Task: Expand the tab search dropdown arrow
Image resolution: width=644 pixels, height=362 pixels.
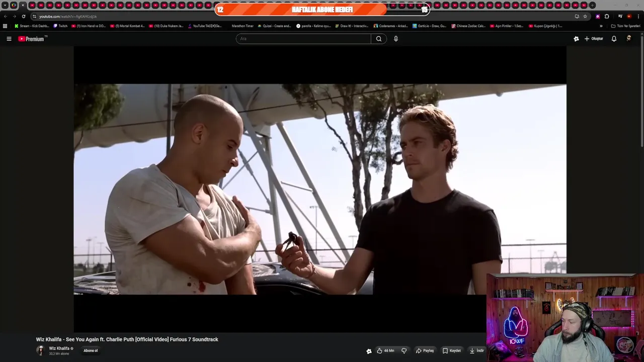Action: (x=5, y=5)
